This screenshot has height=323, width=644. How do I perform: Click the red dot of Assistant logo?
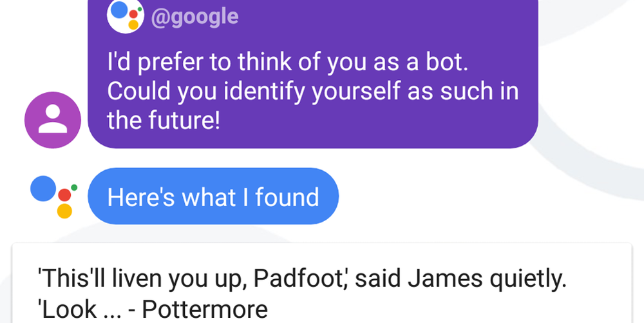pos(64,195)
